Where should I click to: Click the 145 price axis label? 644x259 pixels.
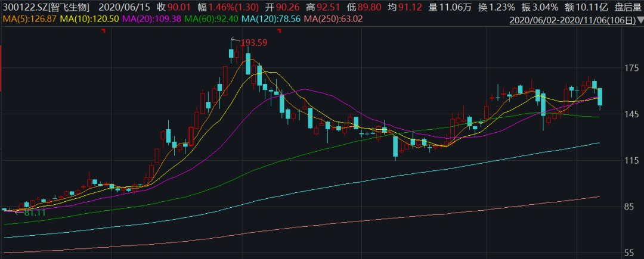(630, 114)
